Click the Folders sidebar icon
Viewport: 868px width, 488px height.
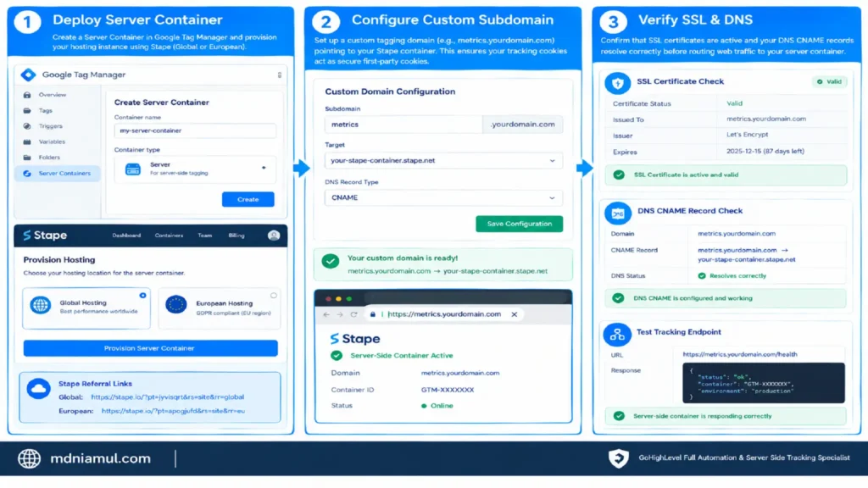(x=27, y=158)
